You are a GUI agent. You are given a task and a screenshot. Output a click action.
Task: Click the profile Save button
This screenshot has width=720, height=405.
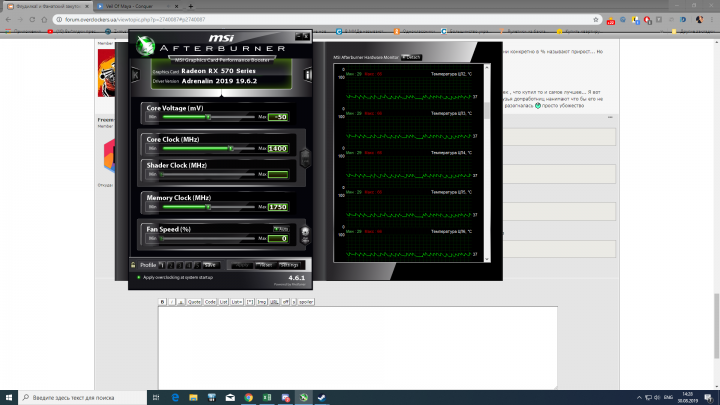tap(211, 265)
